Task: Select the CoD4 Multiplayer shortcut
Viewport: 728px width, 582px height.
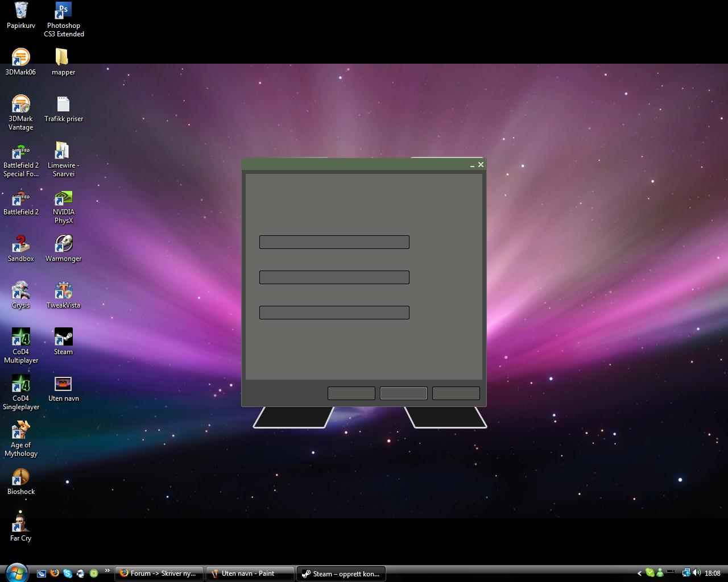Action: [21, 346]
